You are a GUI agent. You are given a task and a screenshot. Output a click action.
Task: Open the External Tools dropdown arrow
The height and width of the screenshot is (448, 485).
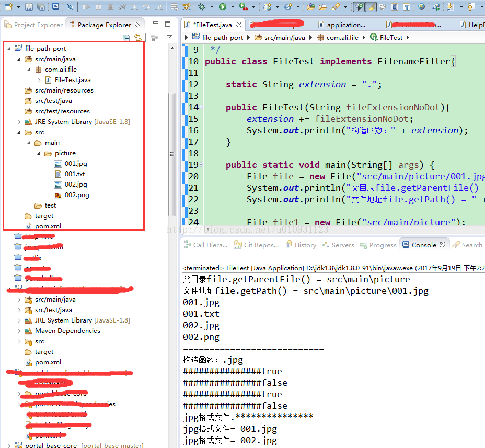tap(253, 7)
